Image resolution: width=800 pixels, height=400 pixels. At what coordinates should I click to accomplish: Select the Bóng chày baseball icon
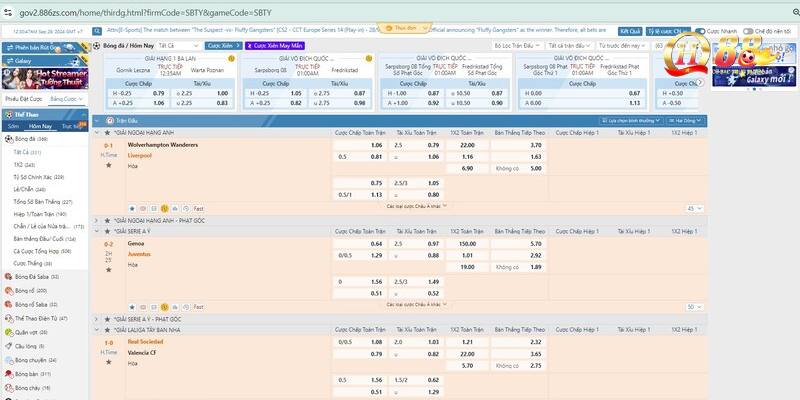coord(9,388)
